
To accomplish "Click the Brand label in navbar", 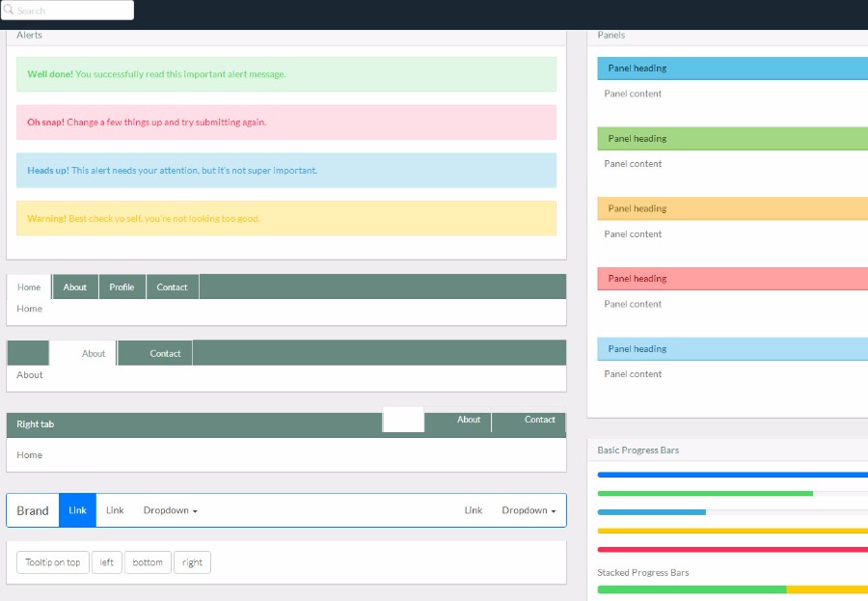I will 33,510.
